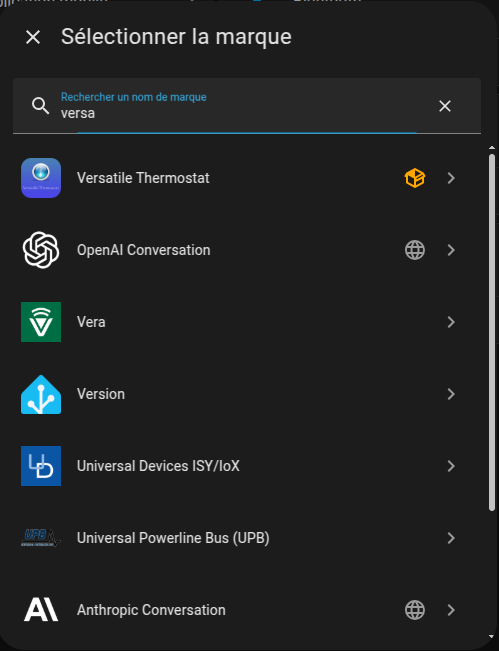This screenshot has width=499, height=651.
Task: Click the cloud globe icon for OpenAI Conversation
Action: 415,250
